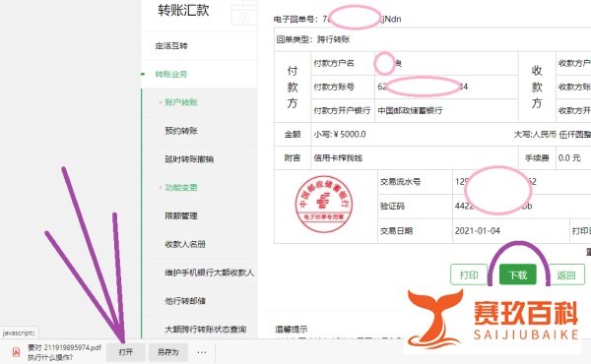Click the 交易流水号 label
This screenshot has height=364, width=591.
coord(400,182)
